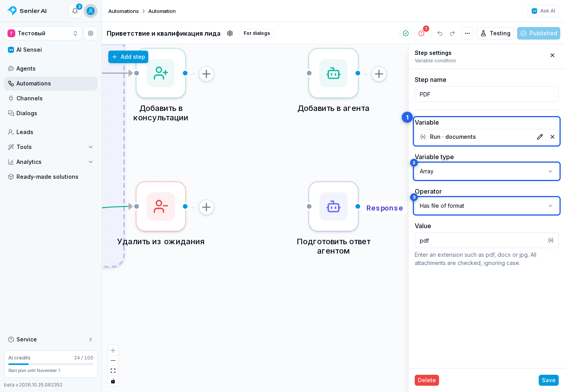Image resolution: width=565 pixels, height=392 pixels.
Task: Open the Тестовый workspace selector
Action: (43, 33)
